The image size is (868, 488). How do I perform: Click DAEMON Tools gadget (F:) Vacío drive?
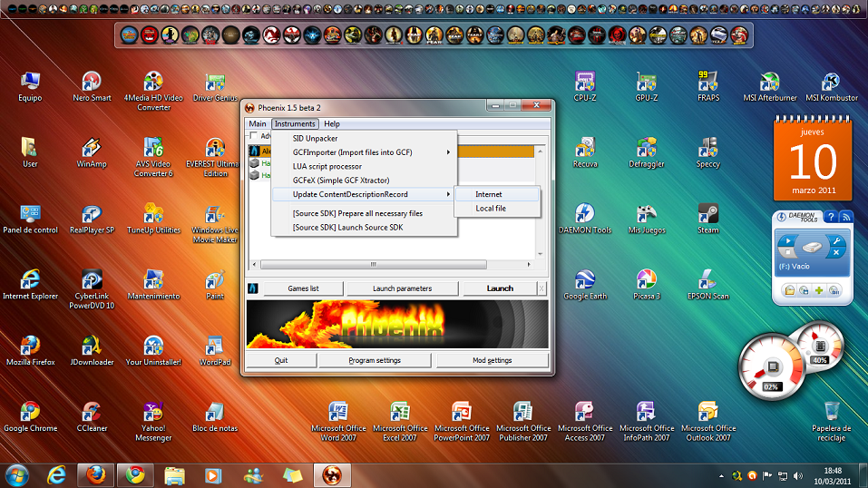click(812, 254)
